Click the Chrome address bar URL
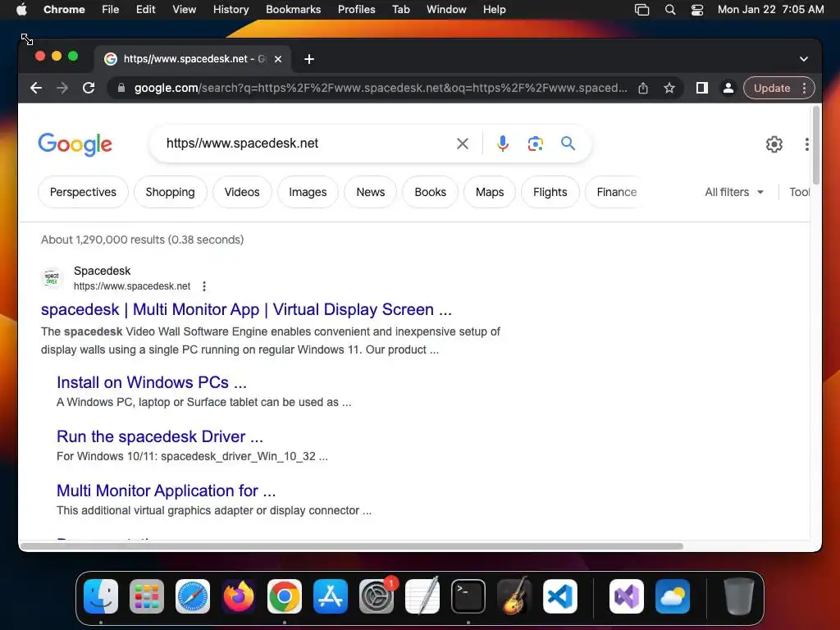The width and height of the screenshot is (840, 630). pyautogui.click(x=381, y=88)
